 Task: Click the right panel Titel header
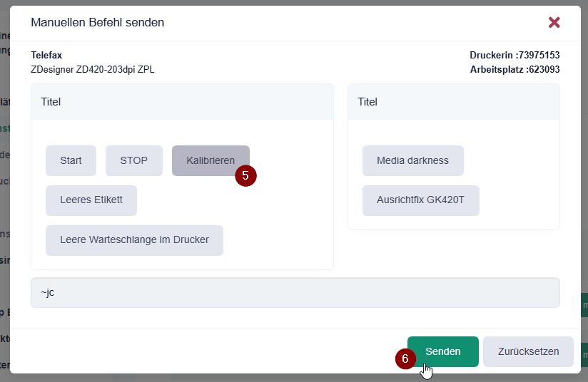pos(454,102)
